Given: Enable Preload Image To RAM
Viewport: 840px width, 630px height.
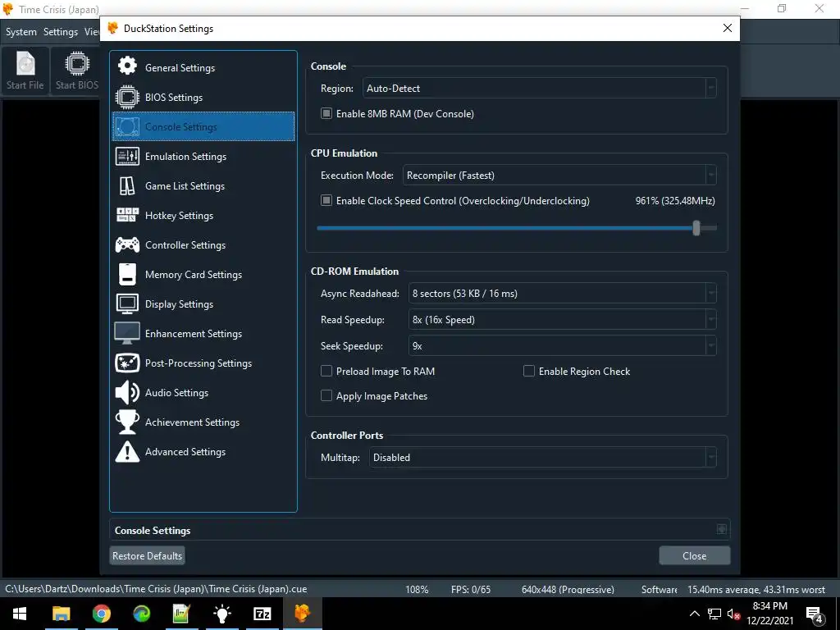Looking at the screenshot, I should pyautogui.click(x=326, y=371).
